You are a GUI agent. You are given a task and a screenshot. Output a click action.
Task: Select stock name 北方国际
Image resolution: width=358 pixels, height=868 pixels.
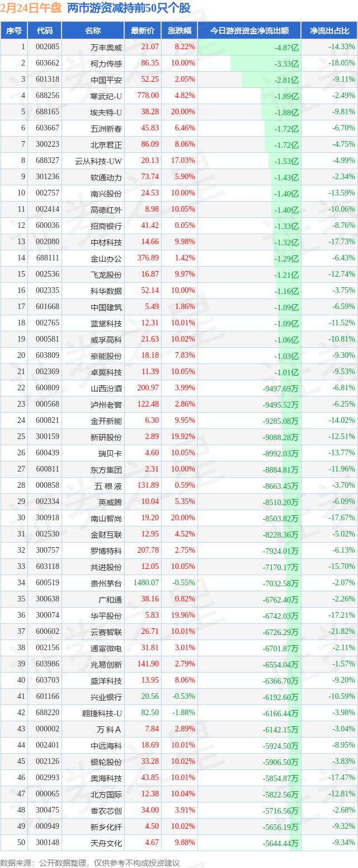pyautogui.click(x=106, y=794)
